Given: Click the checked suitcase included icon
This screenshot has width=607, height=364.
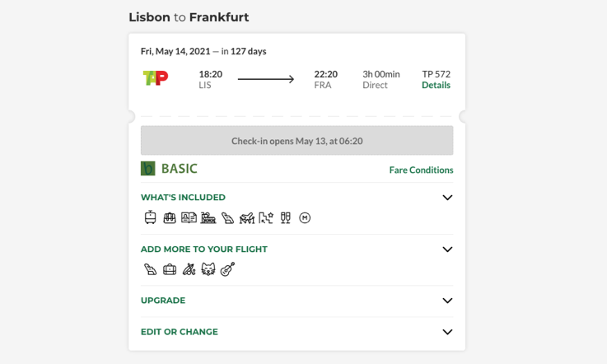Looking at the screenshot, I should point(170,218).
